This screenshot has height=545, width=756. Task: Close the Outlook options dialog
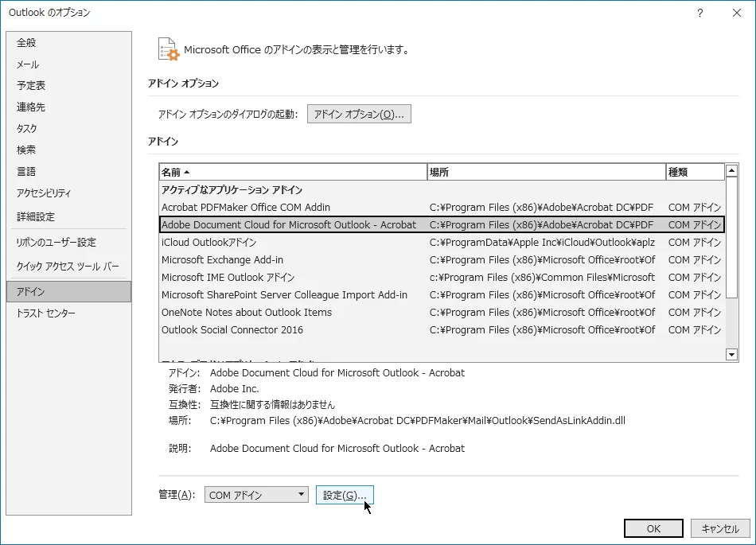click(x=736, y=13)
